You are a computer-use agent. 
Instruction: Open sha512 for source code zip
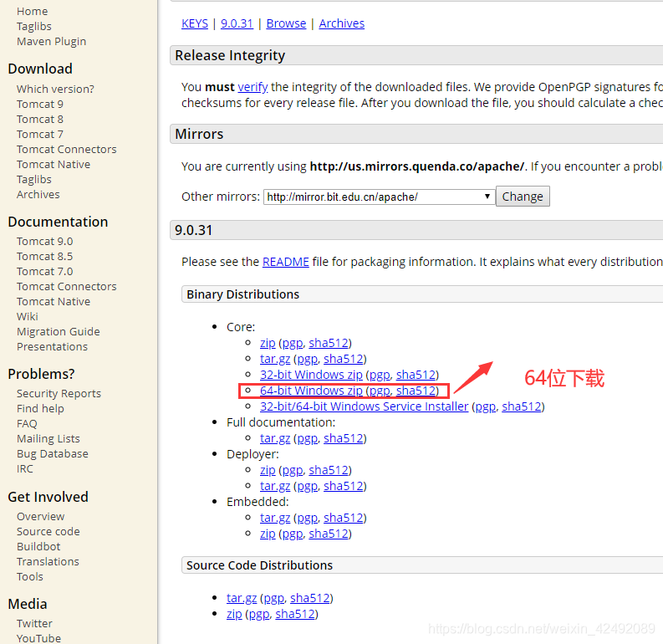[295, 614]
